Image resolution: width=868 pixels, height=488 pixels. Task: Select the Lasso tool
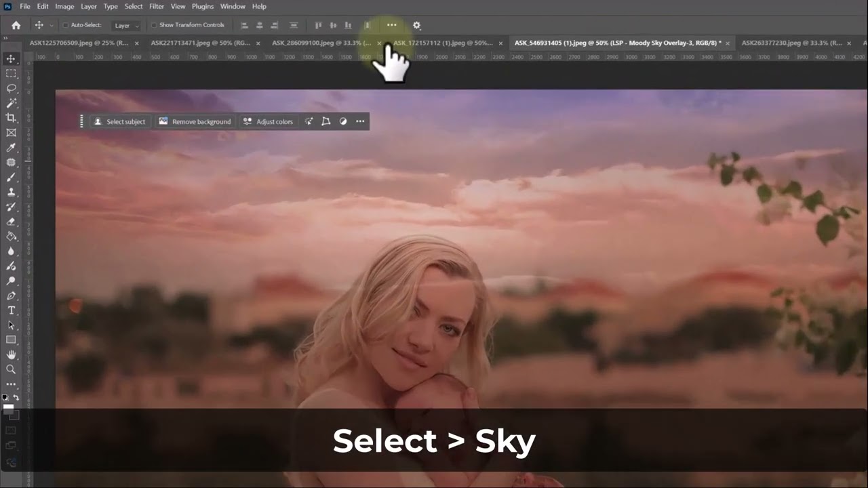click(11, 89)
